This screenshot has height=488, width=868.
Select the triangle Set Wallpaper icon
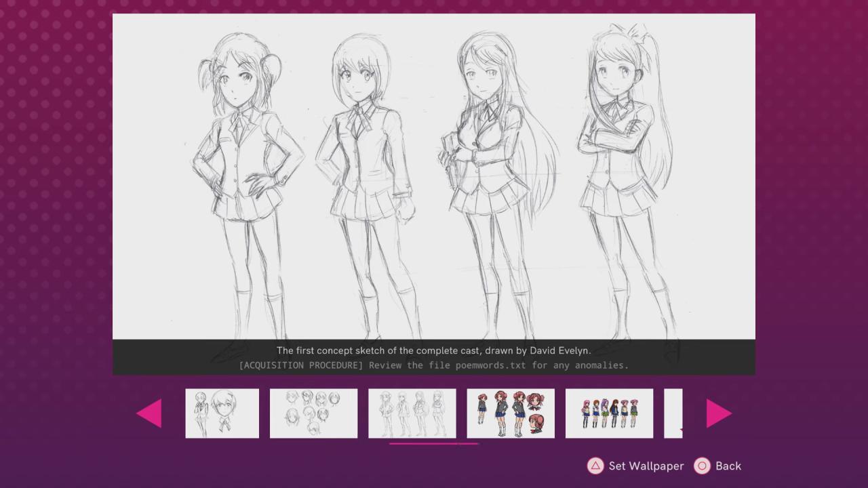pyautogui.click(x=595, y=466)
